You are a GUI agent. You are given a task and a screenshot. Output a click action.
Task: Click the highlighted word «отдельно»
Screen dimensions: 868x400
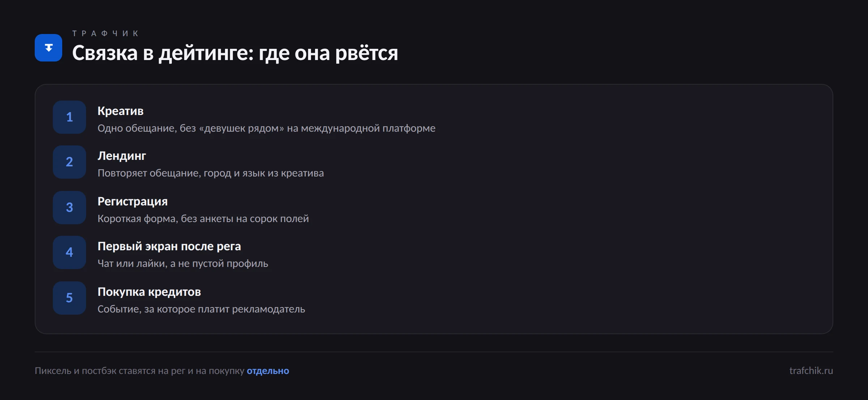[268, 371]
